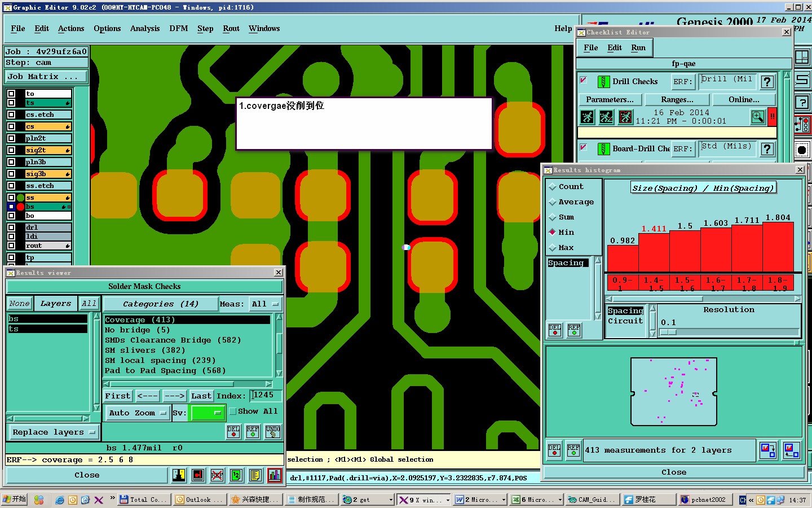Click next result arrow button --->

coord(175,396)
